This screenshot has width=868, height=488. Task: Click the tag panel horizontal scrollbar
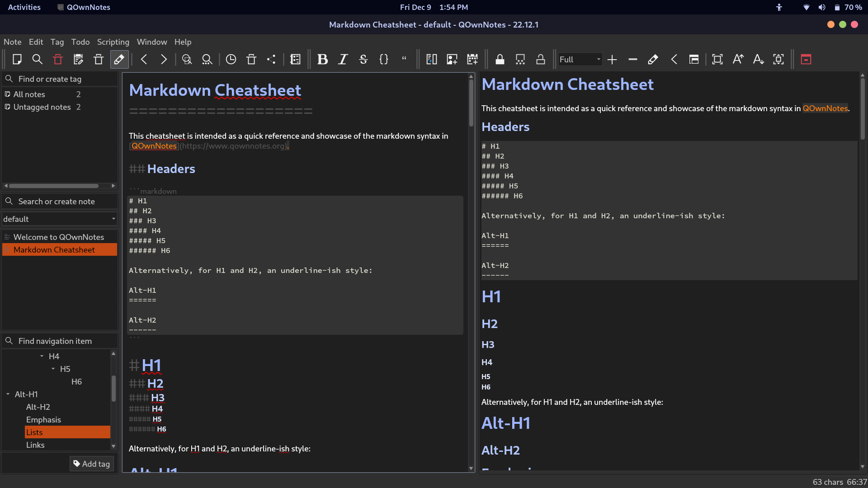pyautogui.click(x=54, y=186)
